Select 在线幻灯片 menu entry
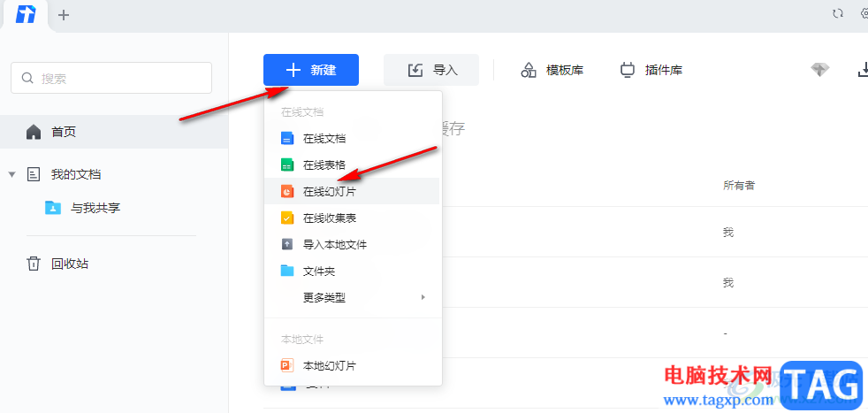Screen dimensions: 868x413 (x=353, y=192)
